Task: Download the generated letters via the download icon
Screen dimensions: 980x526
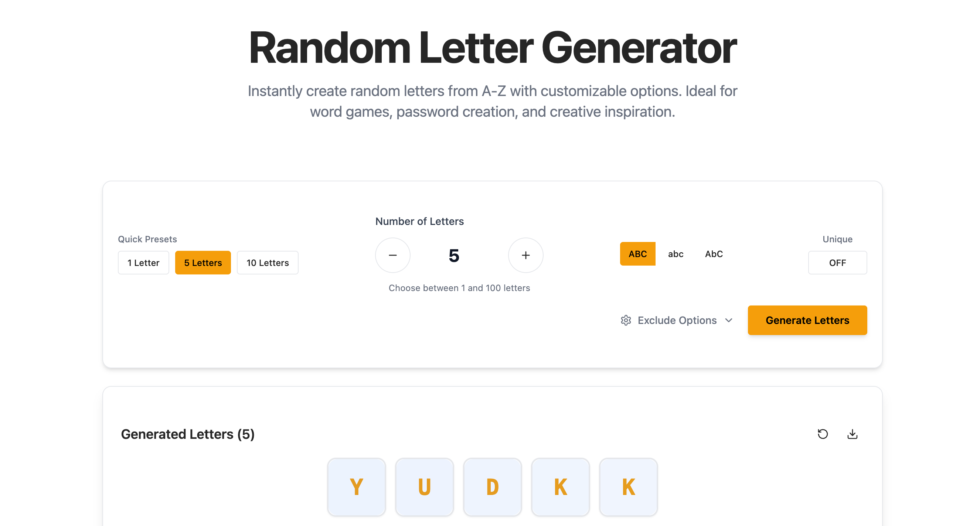Action: click(x=852, y=434)
